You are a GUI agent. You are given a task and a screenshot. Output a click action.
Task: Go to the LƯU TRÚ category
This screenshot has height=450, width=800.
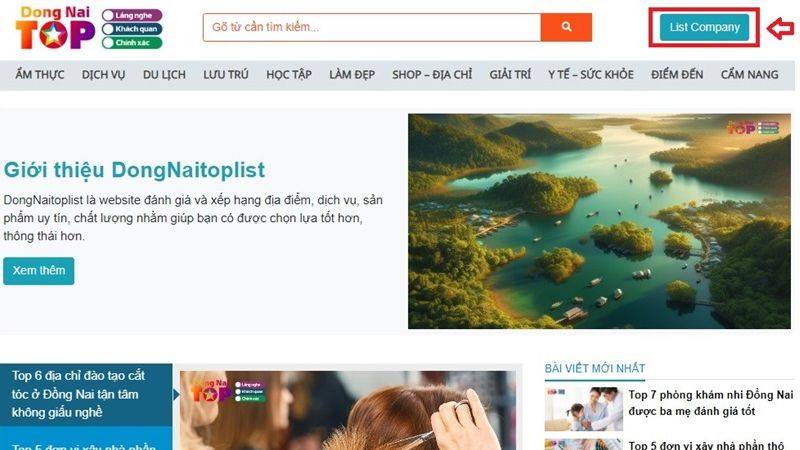226,74
